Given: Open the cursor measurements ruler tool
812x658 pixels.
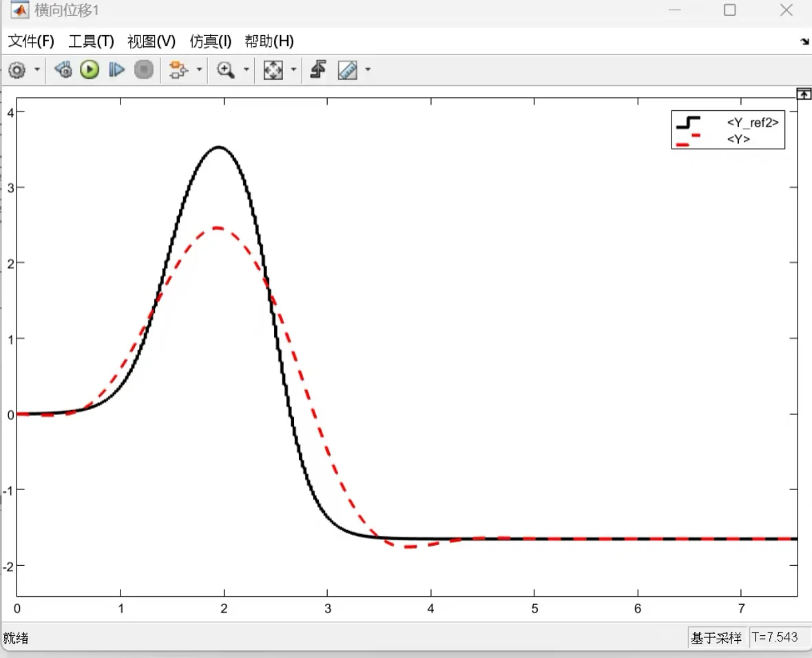Looking at the screenshot, I should coord(348,70).
